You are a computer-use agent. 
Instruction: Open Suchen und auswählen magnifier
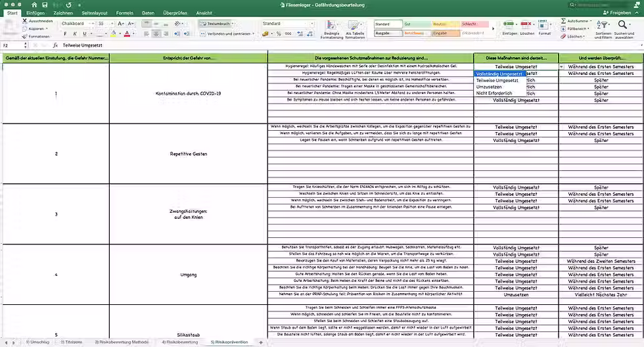(x=624, y=29)
